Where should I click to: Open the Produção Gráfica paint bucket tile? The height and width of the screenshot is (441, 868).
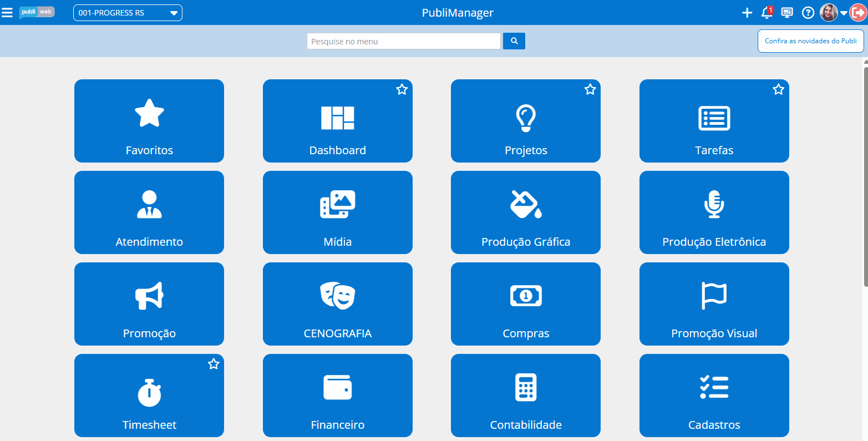tap(526, 212)
